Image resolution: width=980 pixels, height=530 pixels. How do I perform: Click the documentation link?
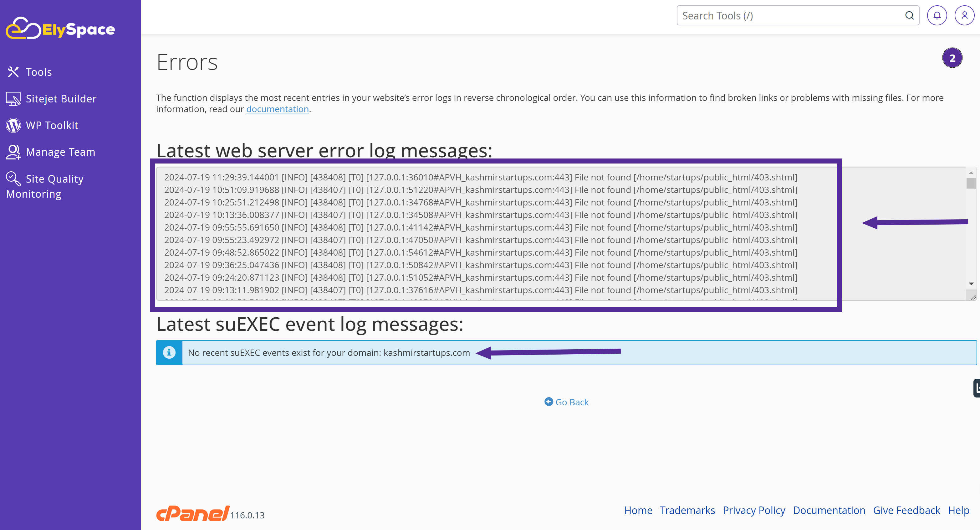(x=277, y=109)
